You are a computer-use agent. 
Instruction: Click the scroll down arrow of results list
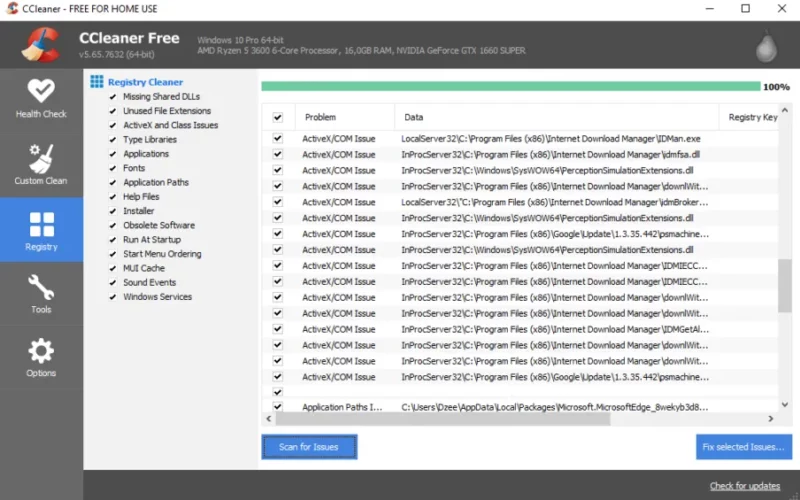785,405
